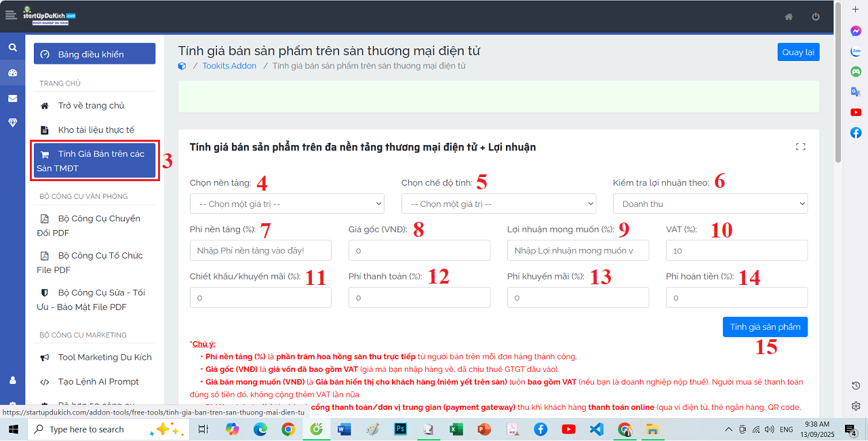Open Excel from taskbar
The width and height of the screenshot is (868, 441).
pyautogui.click(x=456, y=429)
